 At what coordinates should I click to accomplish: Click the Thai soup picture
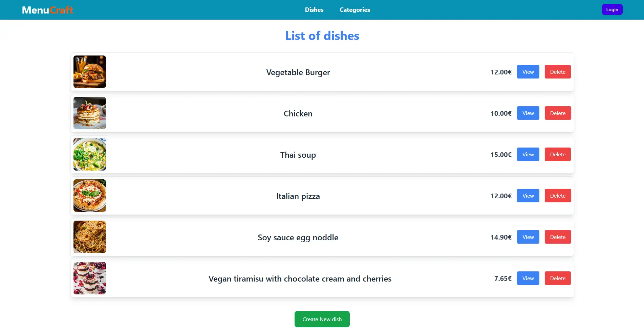[x=90, y=154]
